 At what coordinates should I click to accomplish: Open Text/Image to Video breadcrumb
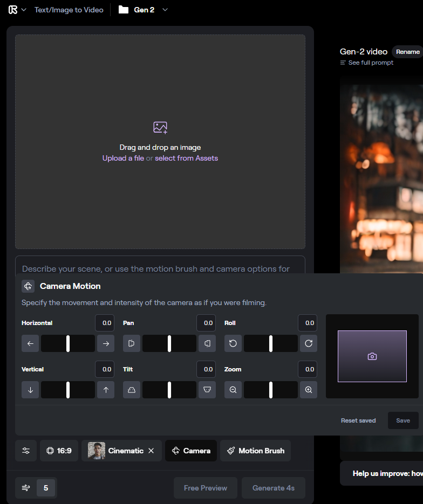pos(69,10)
